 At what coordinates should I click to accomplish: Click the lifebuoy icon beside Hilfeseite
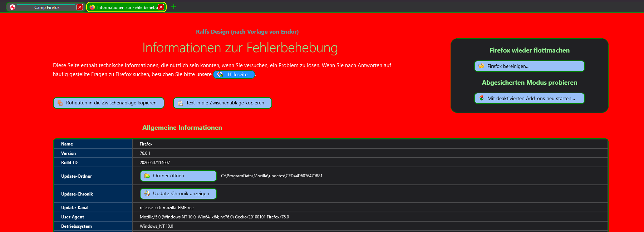click(220, 74)
